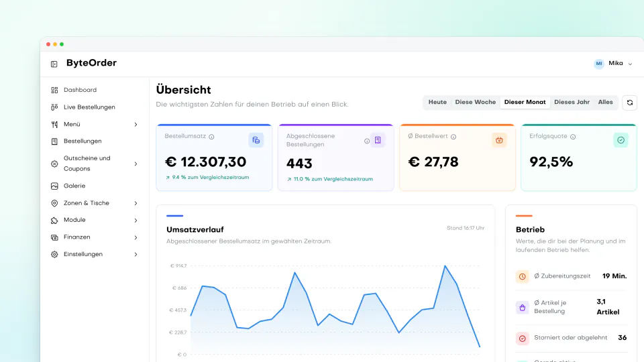644x362 pixels.
Task: Click the purple Abgeschlossene Bestellungen card icon
Action: click(x=378, y=140)
